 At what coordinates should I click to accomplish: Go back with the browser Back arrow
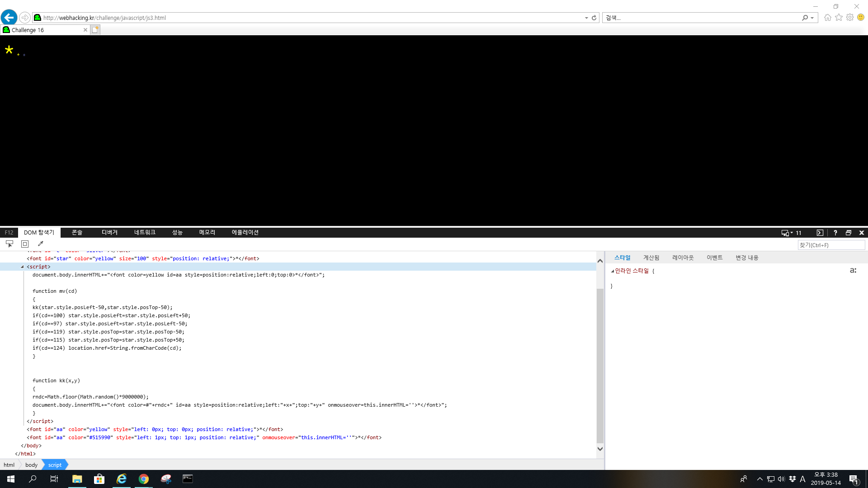[9, 18]
